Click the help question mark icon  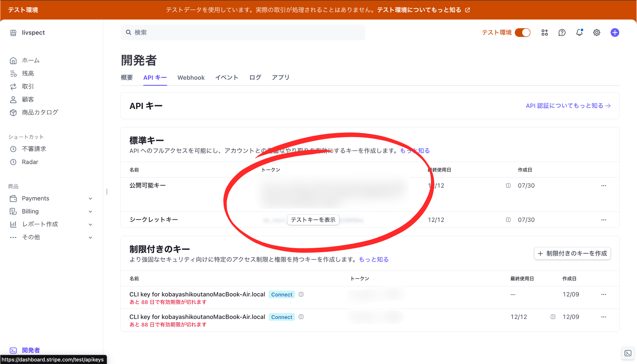click(562, 32)
